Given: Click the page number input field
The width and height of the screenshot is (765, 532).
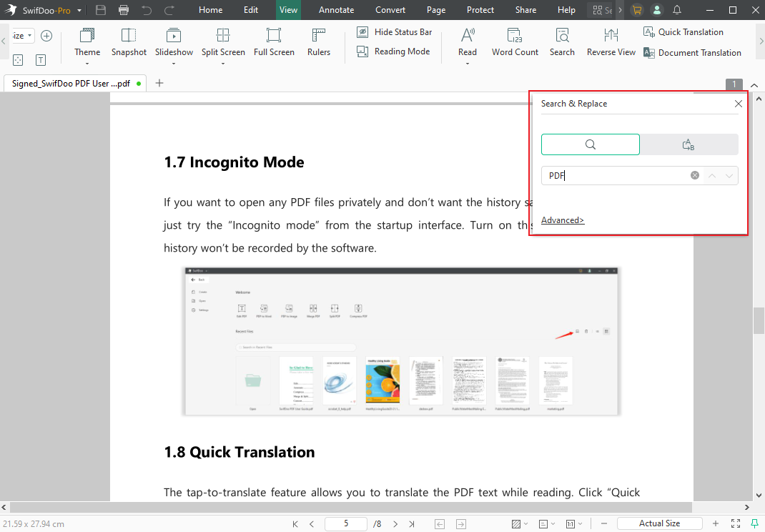Looking at the screenshot, I should coord(346,523).
